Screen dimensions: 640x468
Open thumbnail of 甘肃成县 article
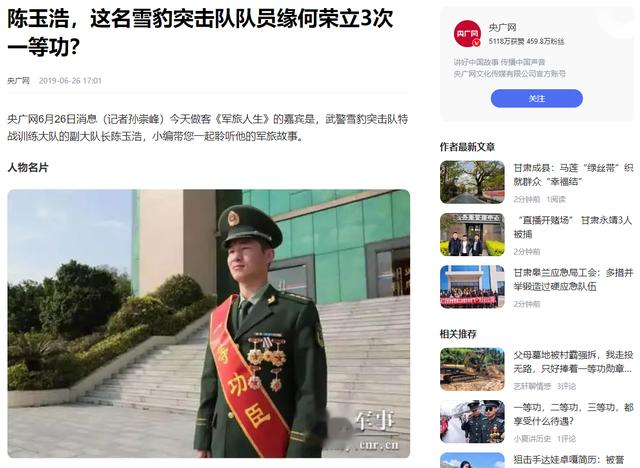(472, 182)
